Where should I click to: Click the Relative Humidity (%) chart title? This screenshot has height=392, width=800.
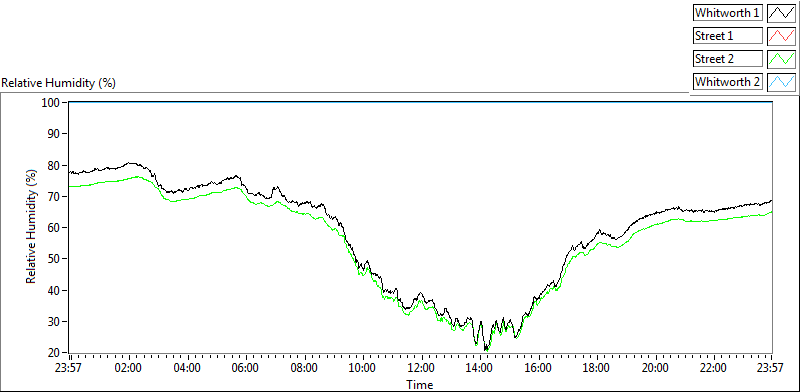click(59, 83)
